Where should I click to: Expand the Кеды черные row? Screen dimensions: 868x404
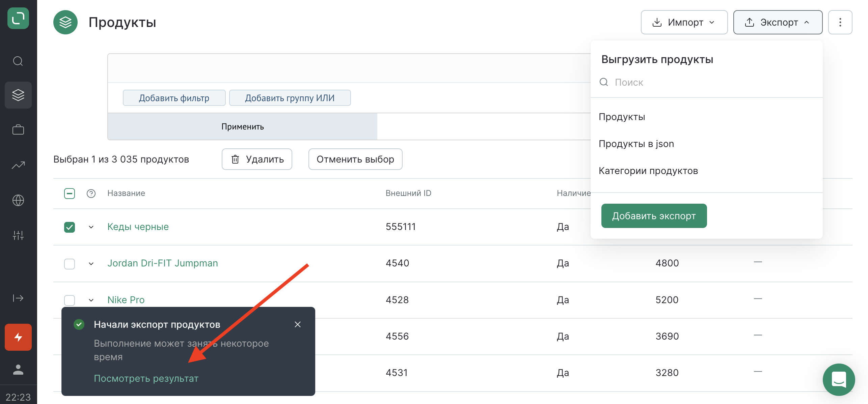[91, 227]
